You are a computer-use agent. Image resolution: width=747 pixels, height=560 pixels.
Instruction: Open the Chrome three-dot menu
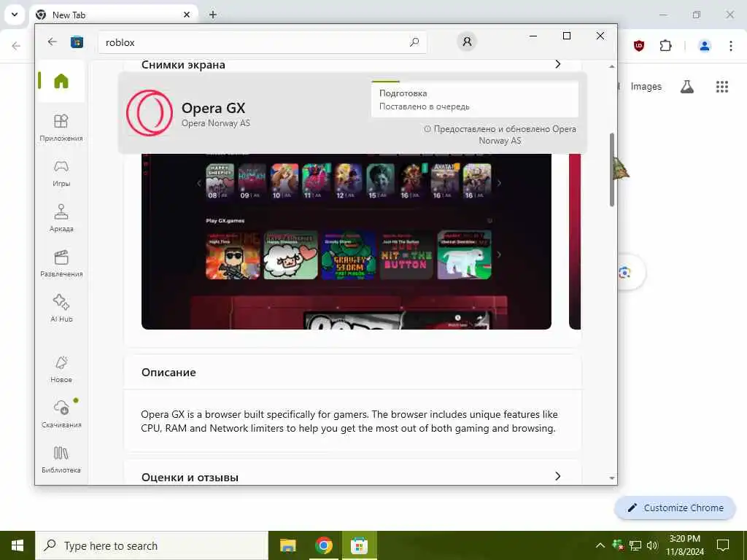[731, 46]
